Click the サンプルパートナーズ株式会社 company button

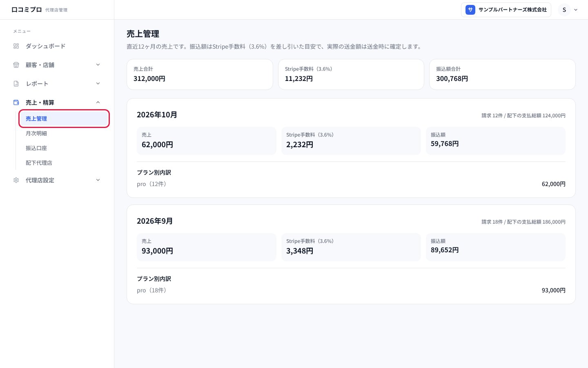click(506, 10)
